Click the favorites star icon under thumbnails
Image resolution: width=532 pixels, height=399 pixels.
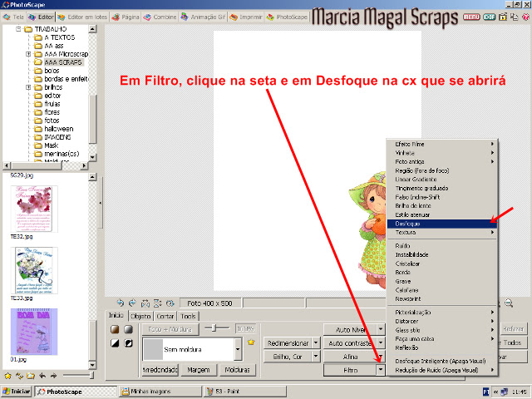coord(7,376)
